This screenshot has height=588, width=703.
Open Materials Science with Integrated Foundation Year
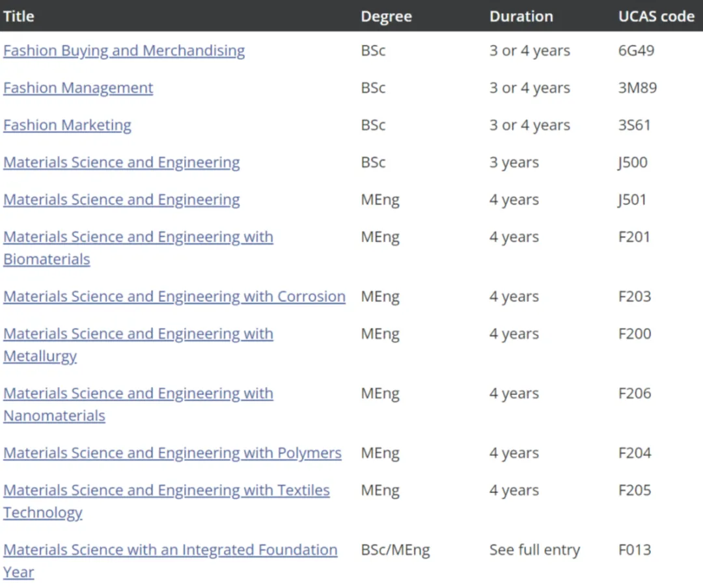pos(170,550)
